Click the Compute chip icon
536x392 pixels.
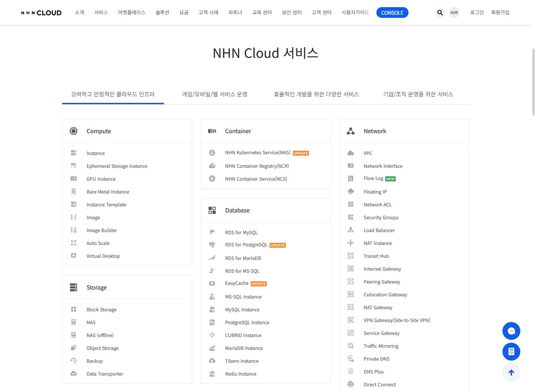pyautogui.click(x=74, y=131)
